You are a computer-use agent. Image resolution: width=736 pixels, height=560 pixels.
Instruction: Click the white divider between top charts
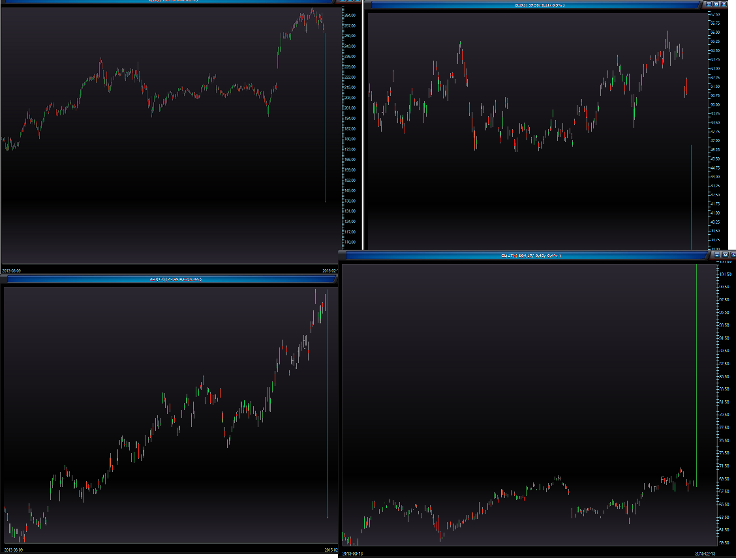[x=363, y=124]
